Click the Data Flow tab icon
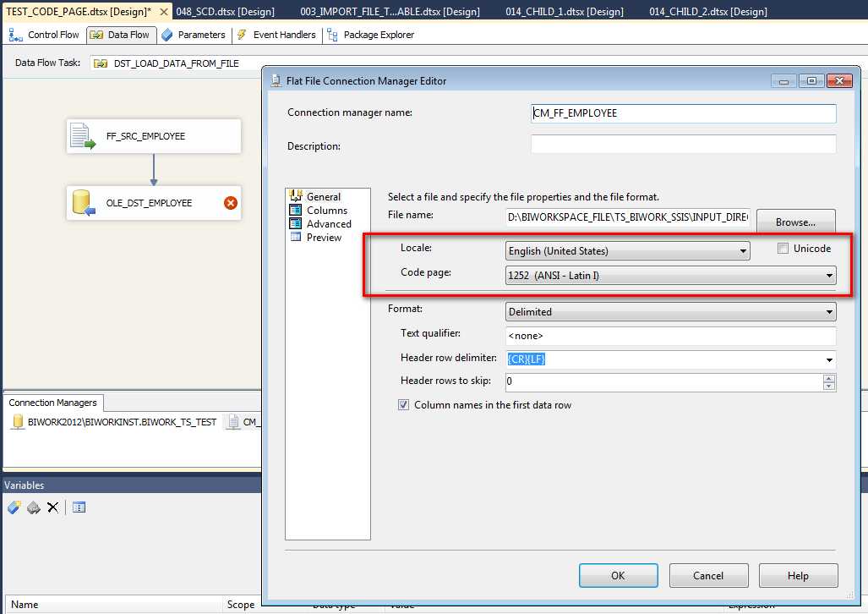Viewport: 868px width, 614px height. pyautogui.click(x=97, y=35)
